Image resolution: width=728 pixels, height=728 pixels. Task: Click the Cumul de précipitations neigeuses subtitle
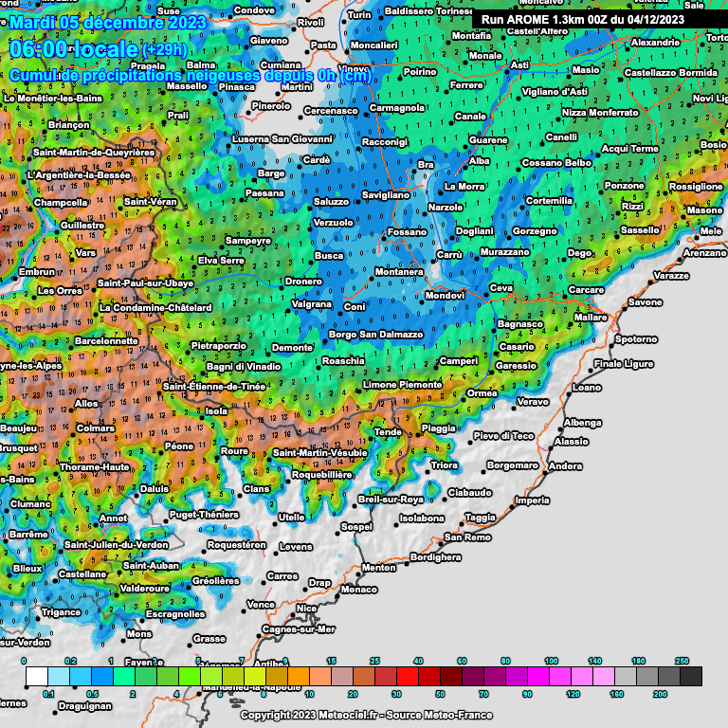point(190,75)
